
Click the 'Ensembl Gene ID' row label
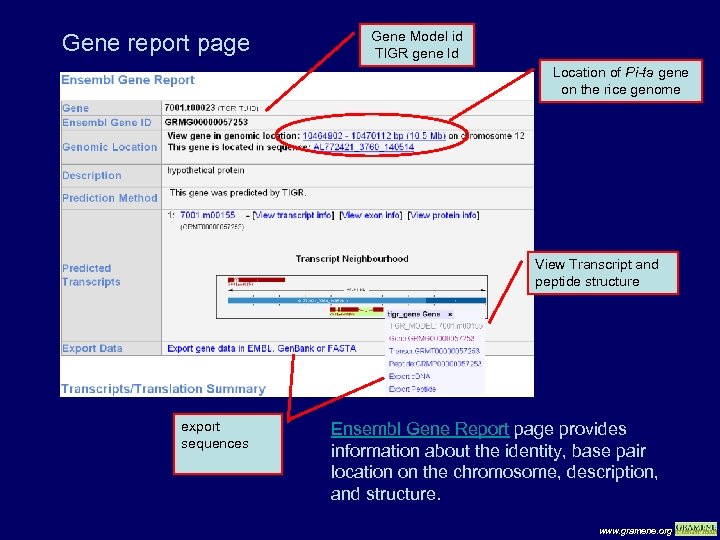click(x=107, y=123)
